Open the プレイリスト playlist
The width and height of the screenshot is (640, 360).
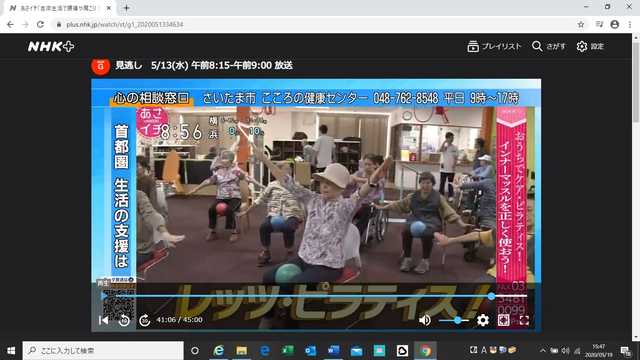494,47
